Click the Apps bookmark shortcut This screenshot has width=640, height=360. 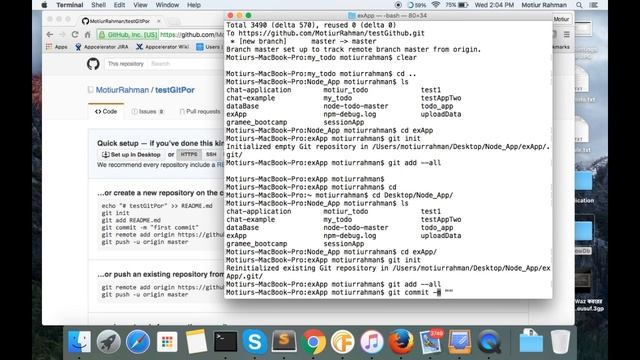click(x=57, y=47)
